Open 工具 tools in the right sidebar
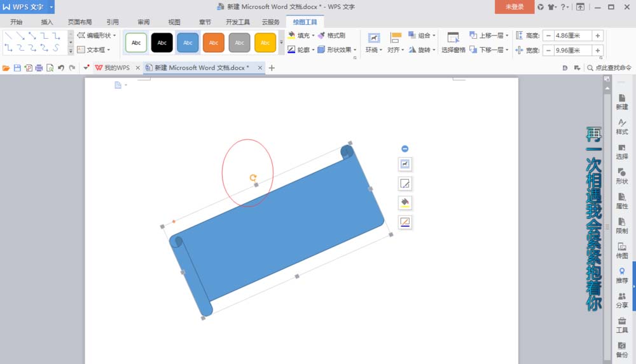The width and height of the screenshot is (636, 364). [622, 325]
